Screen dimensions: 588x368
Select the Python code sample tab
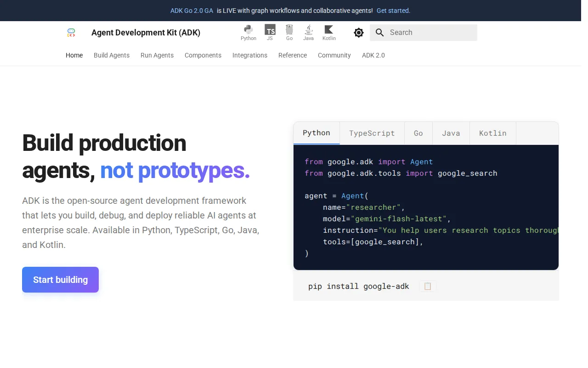(x=317, y=133)
